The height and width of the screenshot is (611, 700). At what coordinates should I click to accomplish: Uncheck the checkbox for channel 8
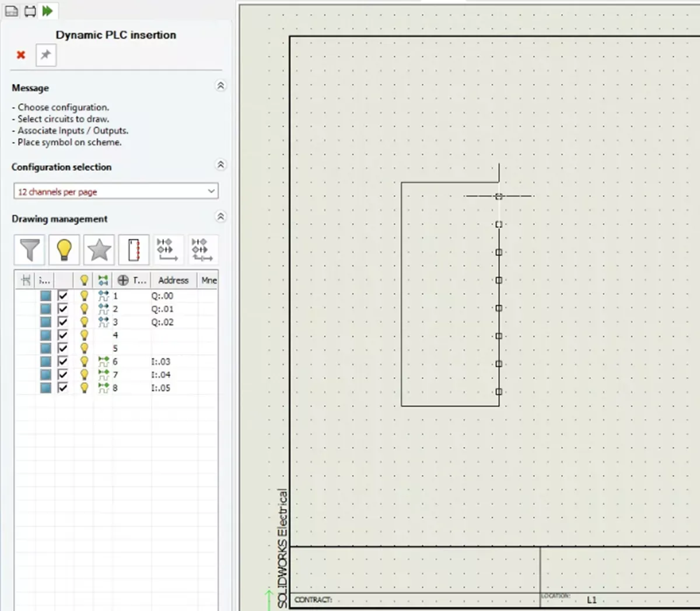pyautogui.click(x=63, y=387)
